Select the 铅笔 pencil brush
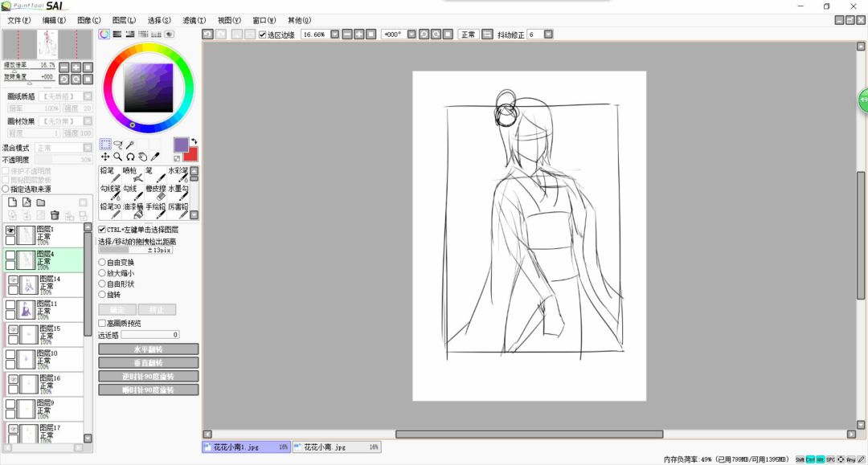Viewport: 868px width, 465px height. (109, 174)
